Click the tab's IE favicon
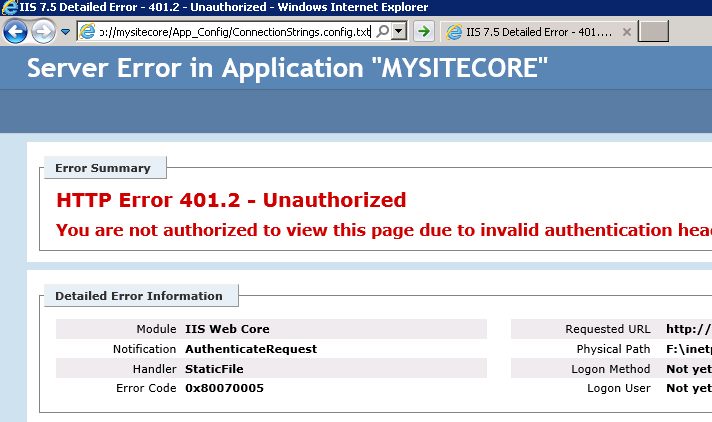 (x=454, y=32)
